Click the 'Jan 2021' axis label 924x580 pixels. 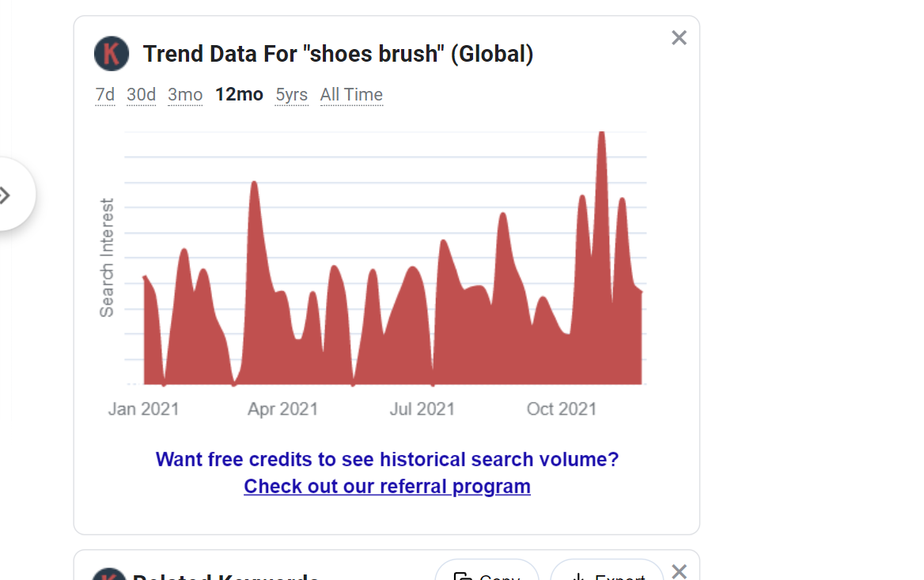coord(144,409)
